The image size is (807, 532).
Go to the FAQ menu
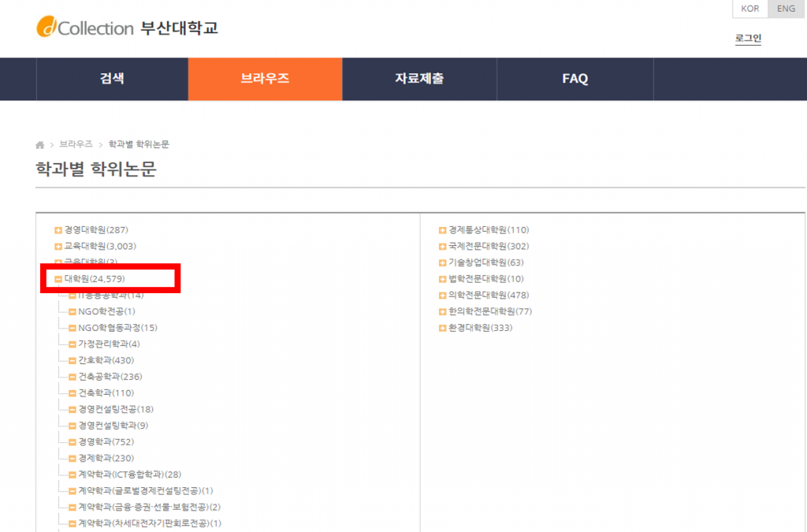click(x=575, y=79)
